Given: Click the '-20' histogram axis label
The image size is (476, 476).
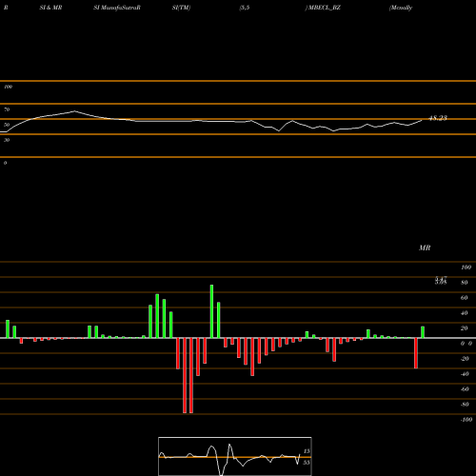Looking at the screenshot, I should pos(465,359).
